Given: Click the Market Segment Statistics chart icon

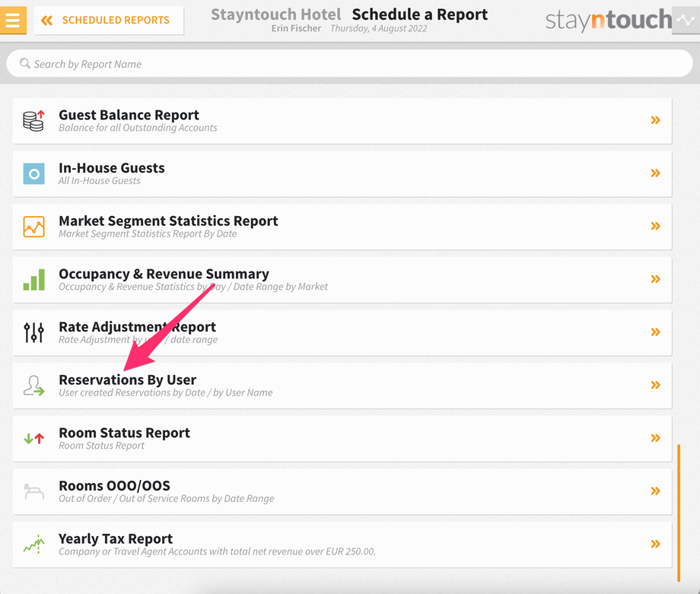Looking at the screenshot, I should tap(34, 227).
